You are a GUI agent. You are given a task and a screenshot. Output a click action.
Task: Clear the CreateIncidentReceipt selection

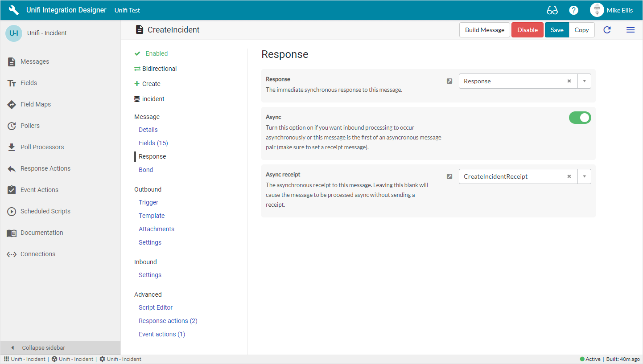tap(569, 176)
